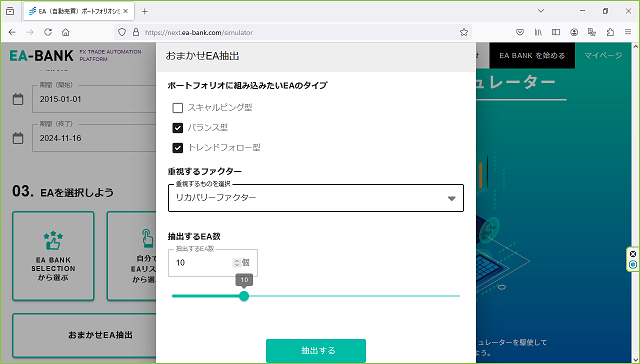This screenshot has height=364, width=640.
Task: Open the extensions puzzle icon
Action: [x=610, y=32]
